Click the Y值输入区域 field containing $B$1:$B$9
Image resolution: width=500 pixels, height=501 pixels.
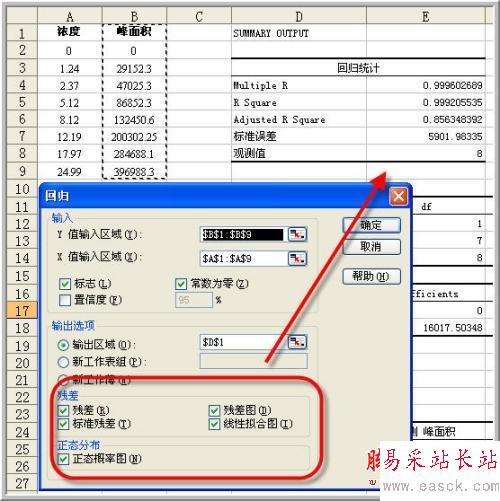click(243, 234)
